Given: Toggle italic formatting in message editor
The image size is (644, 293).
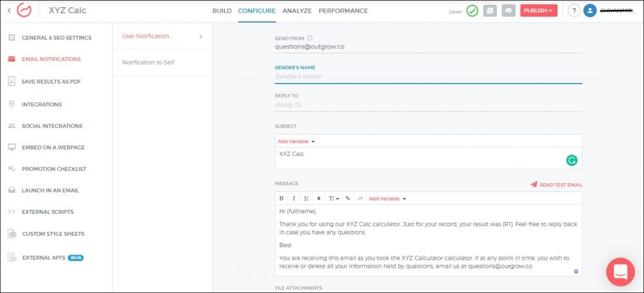Looking at the screenshot, I should point(293,199).
